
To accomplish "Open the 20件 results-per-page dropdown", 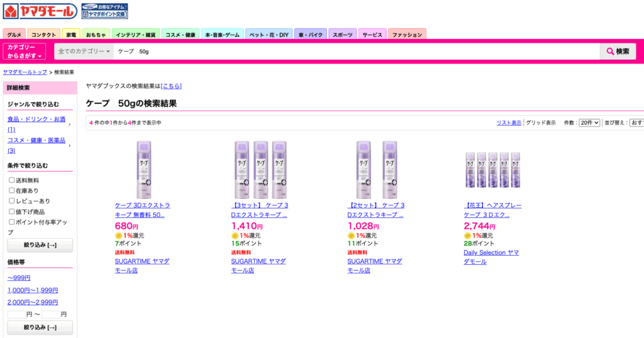I will click(x=589, y=123).
